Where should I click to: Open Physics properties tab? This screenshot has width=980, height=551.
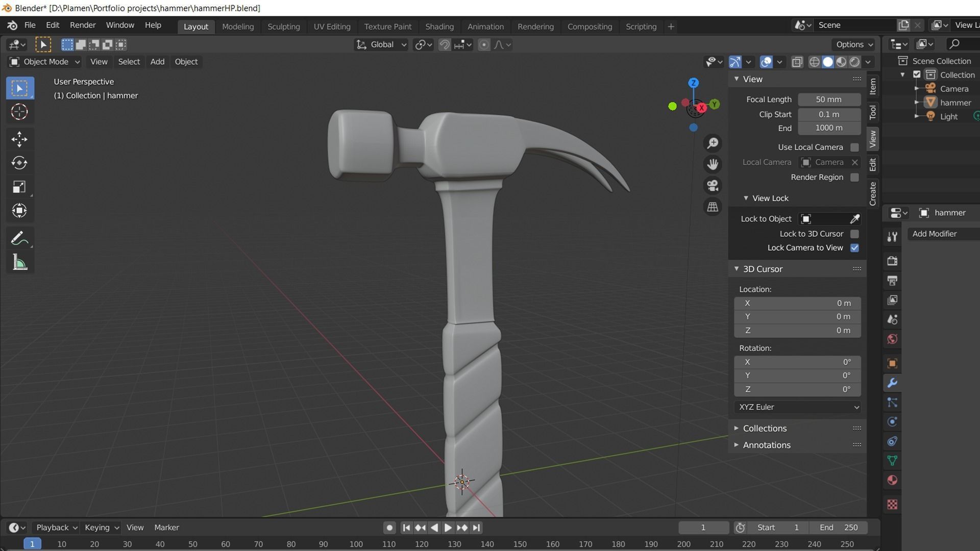tap(892, 422)
